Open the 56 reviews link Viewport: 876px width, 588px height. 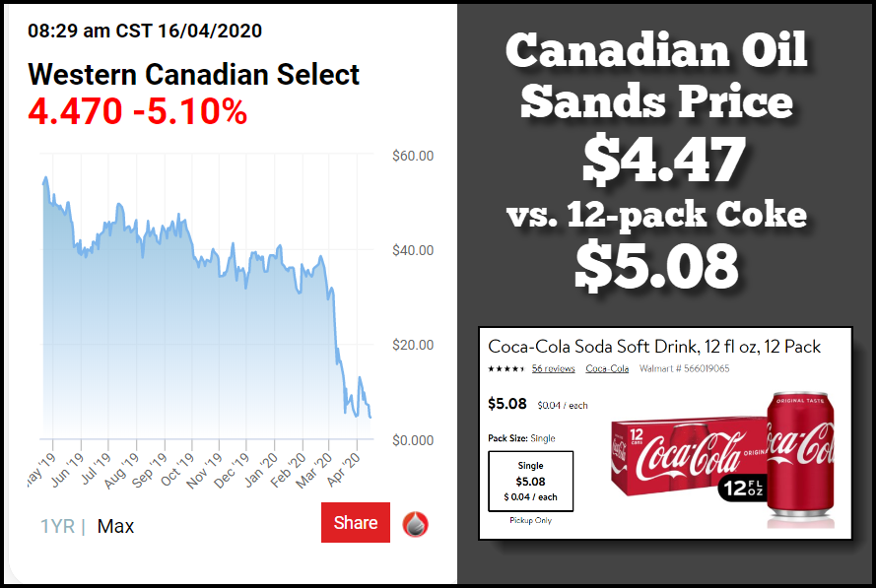(553, 369)
